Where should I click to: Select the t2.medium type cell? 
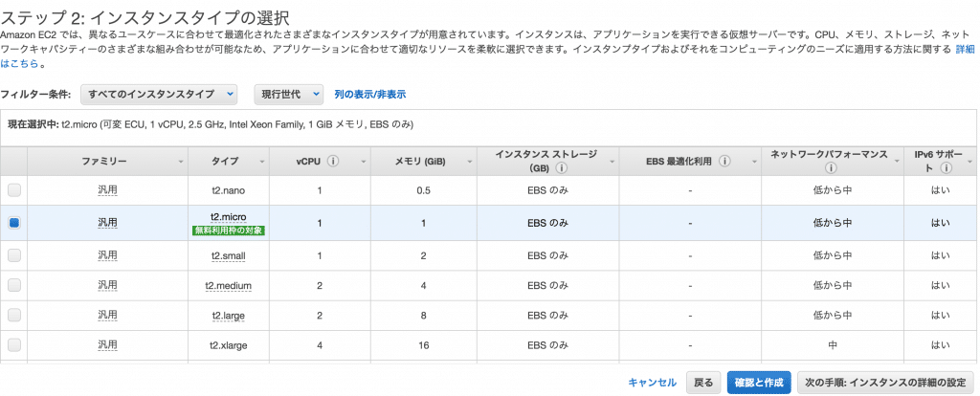coord(228,285)
